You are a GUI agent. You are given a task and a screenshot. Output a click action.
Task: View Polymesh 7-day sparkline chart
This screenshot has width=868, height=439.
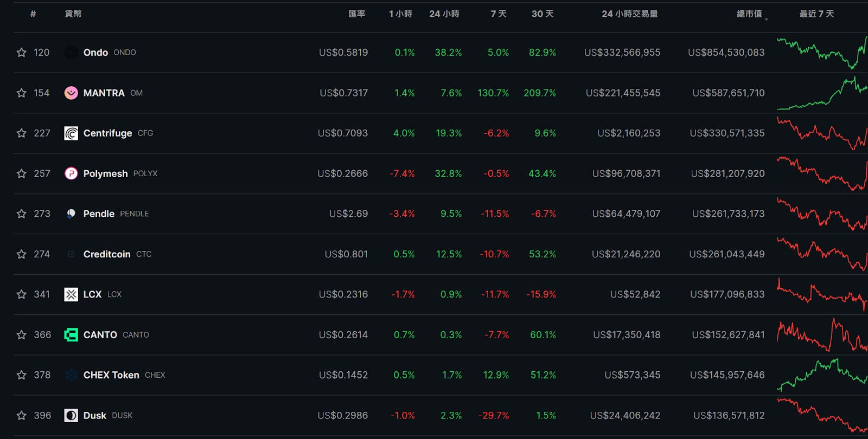coord(822,173)
